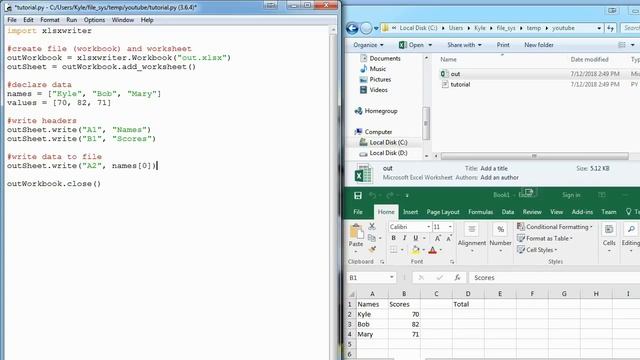Open the Format as Table dropdown
640x360 pixels.
(545, 238)
